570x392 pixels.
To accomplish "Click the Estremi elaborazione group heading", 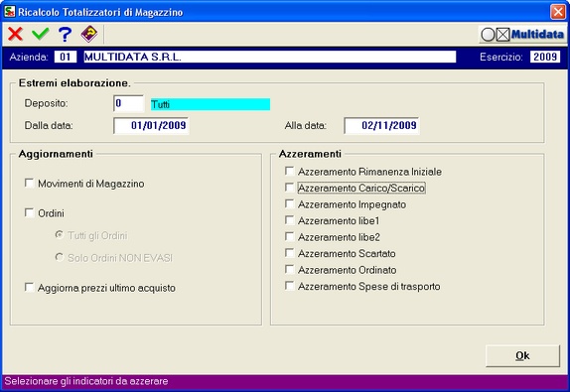I will (x=74, y=83).
